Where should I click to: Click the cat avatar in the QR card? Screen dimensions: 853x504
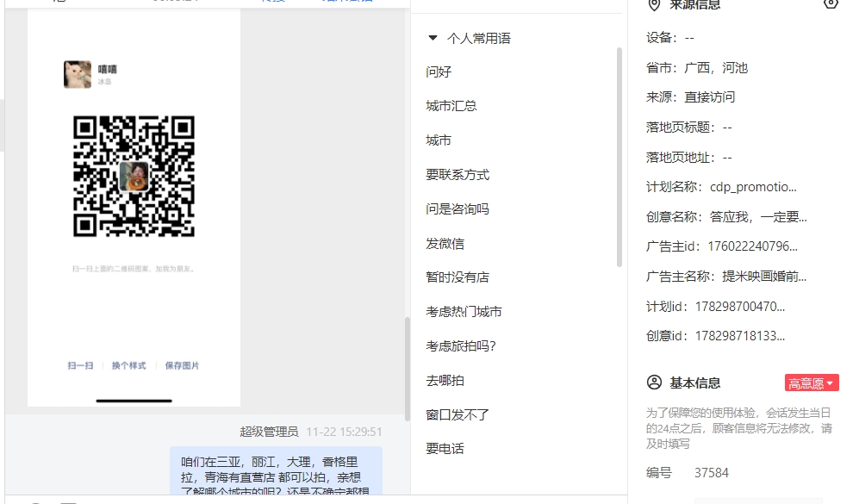(x=78, y=74)
